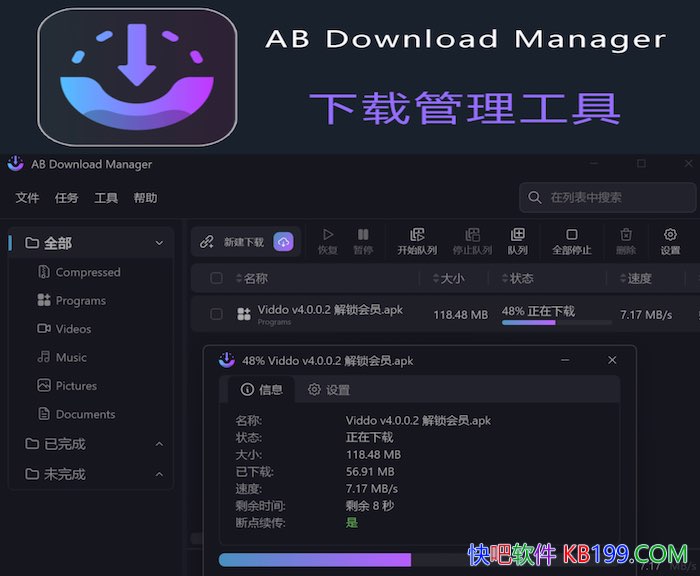Image resolution: width=700 pixels, height=576 pixels.
Task: Click the 56.91 MB downloaded value
Action: [x=370, y=472]
